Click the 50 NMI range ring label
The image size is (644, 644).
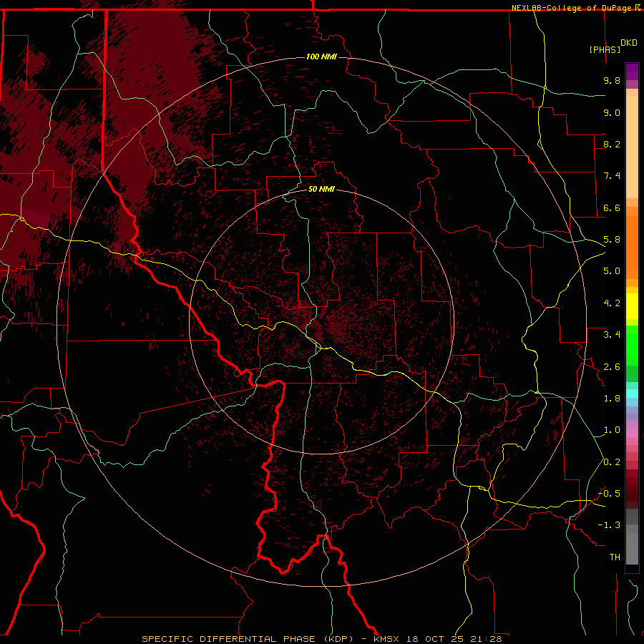(321, 189)
